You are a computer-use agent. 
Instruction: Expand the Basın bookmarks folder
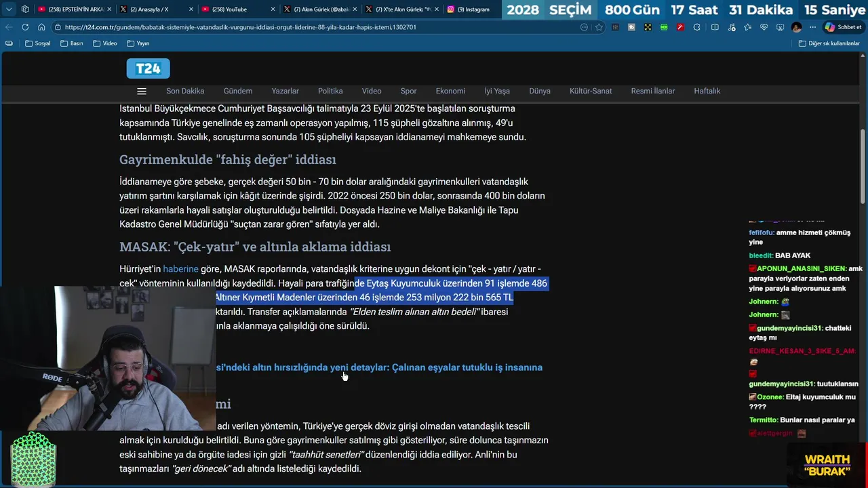tap(71, 43)
